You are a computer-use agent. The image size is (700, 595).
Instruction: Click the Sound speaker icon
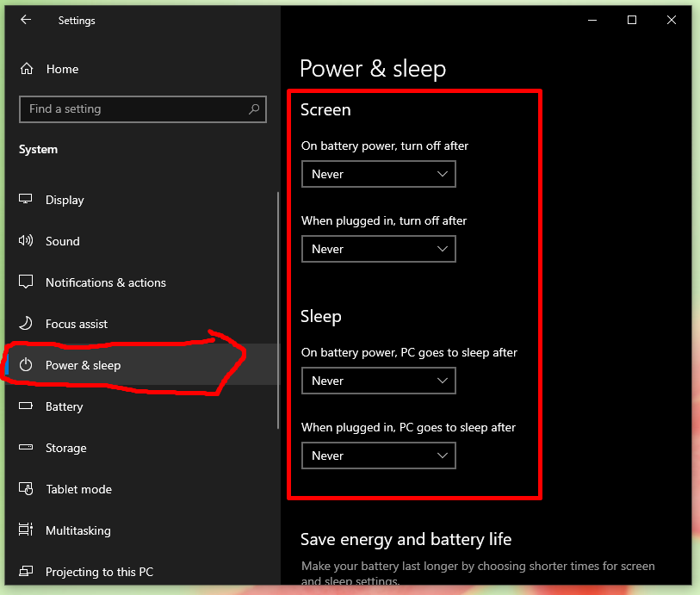pyautogui.click(x=26, y=241)
